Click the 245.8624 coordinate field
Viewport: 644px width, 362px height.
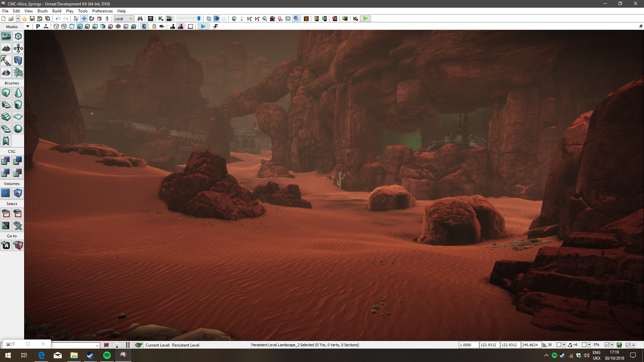(531, 345)
